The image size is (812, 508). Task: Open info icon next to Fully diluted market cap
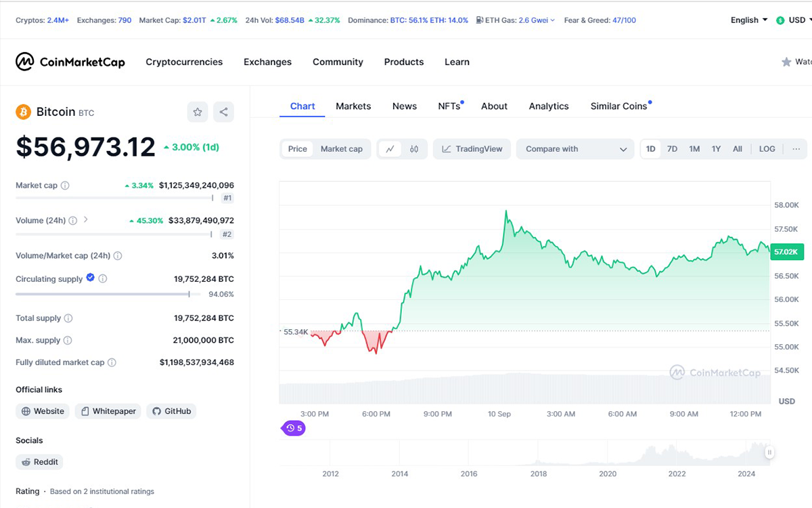pos(112,363)
